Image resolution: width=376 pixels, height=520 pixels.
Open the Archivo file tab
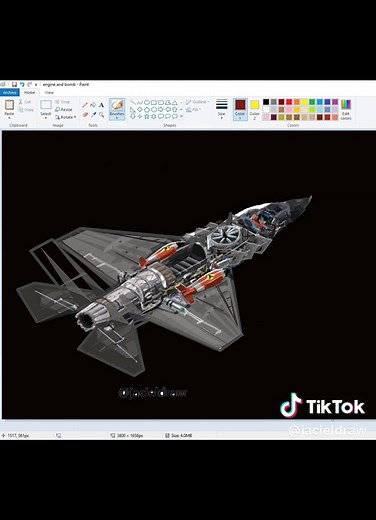coord(10,92)
